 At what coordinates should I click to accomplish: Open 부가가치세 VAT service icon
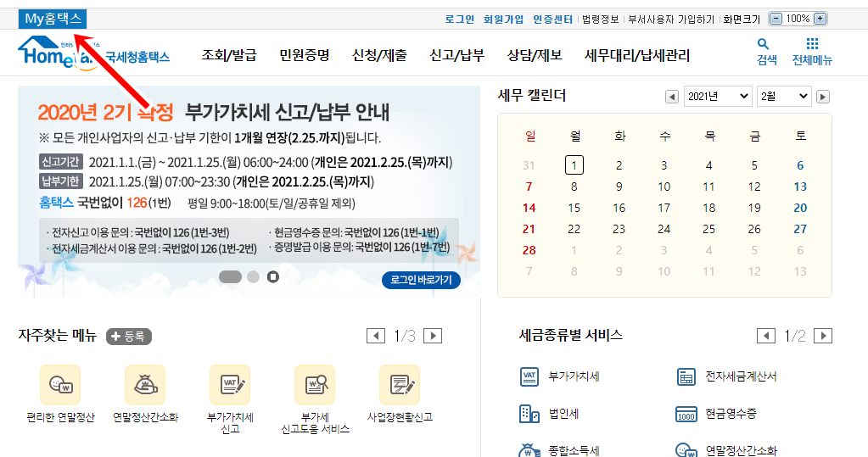click(529, 376)
